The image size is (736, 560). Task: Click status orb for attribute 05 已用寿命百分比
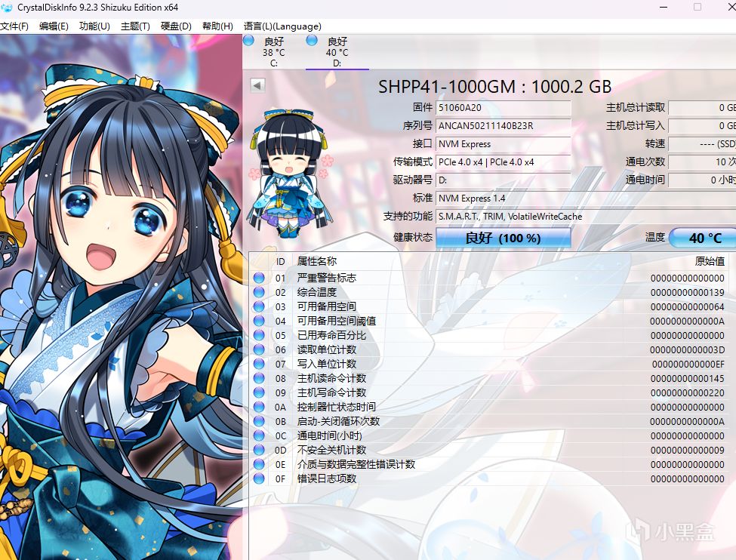tap(259, 335)
